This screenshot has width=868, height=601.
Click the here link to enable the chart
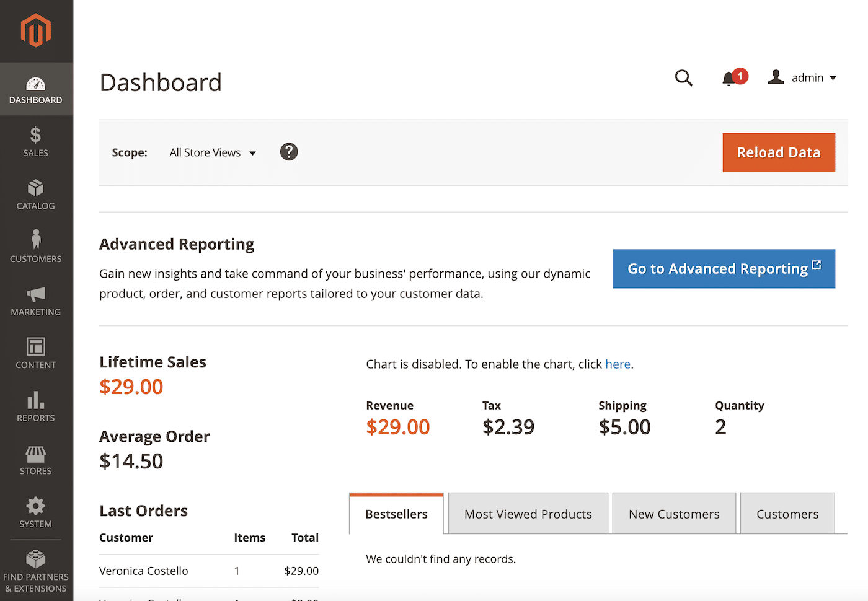(618, 364)
